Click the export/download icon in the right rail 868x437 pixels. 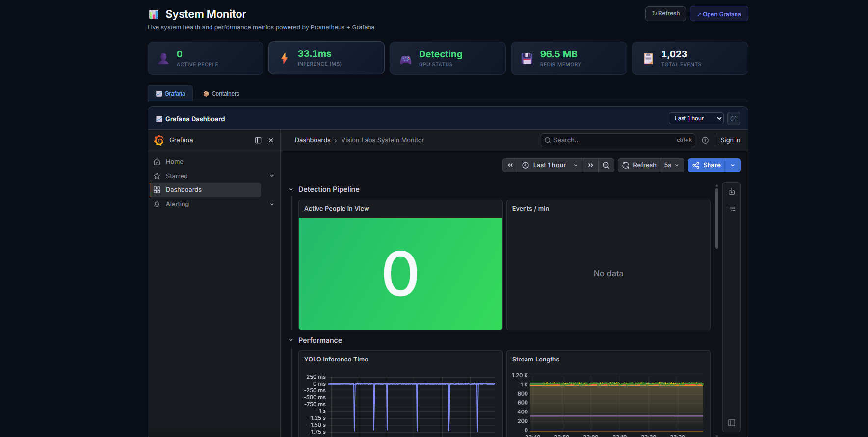coord(732,192)
